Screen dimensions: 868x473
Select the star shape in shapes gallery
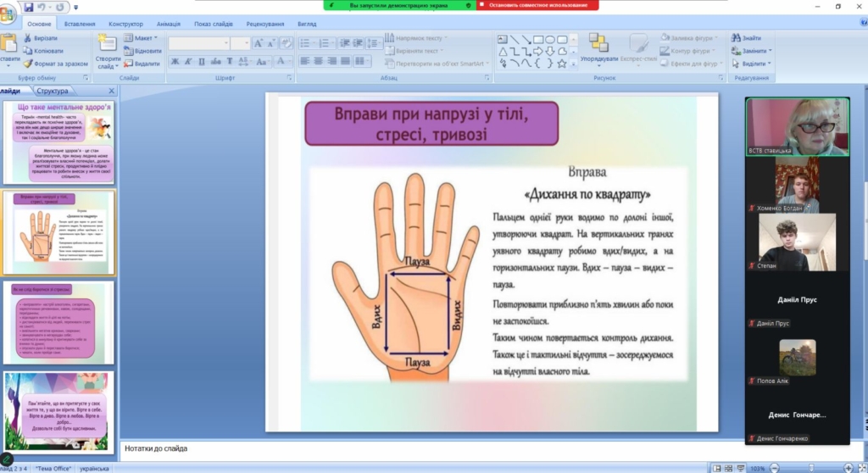point(561,63)
